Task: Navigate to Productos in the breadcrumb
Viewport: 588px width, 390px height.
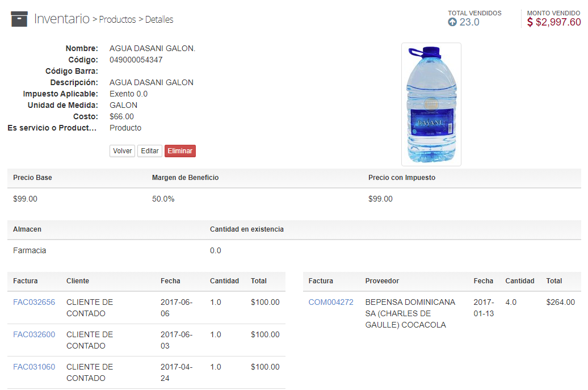Action: [x=117, y=19]
